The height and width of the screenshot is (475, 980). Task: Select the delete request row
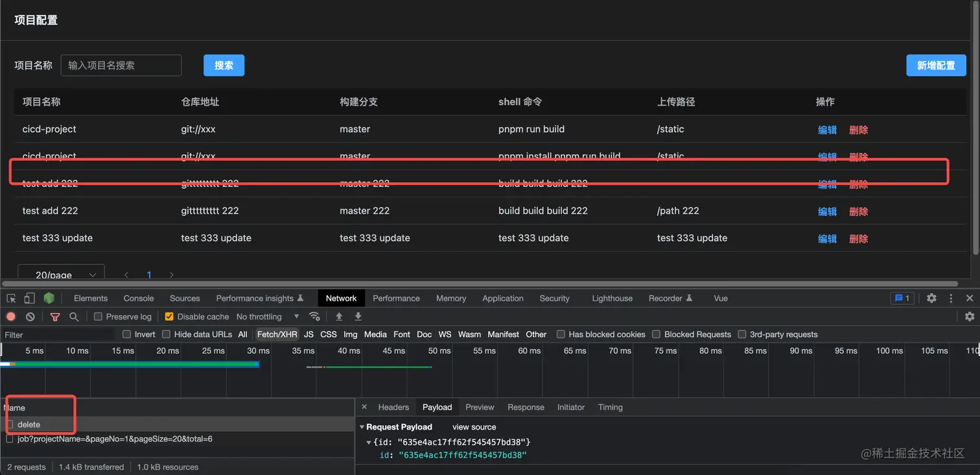[177, 424]
